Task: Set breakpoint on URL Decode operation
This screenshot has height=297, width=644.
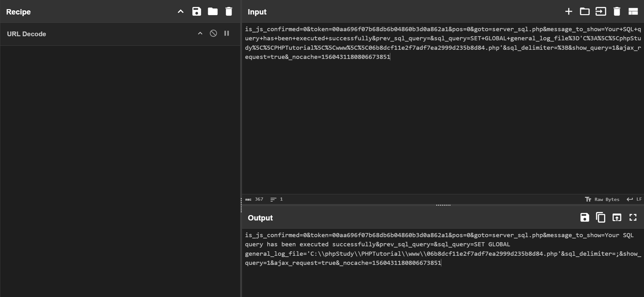Action: pyautogui.click(x=227, y=33)
